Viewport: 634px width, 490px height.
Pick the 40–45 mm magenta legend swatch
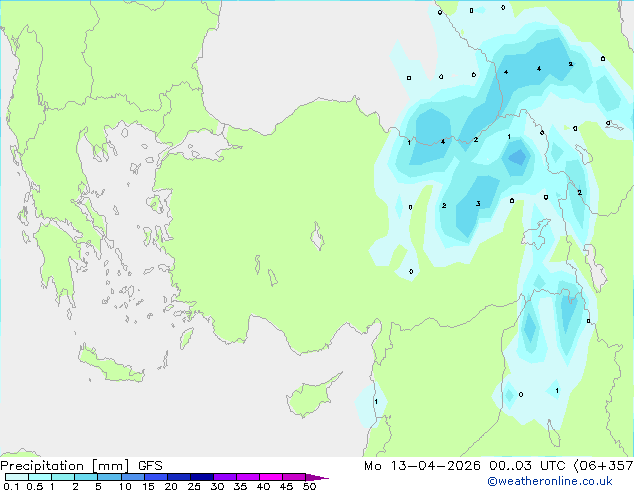tap(271, 477)
